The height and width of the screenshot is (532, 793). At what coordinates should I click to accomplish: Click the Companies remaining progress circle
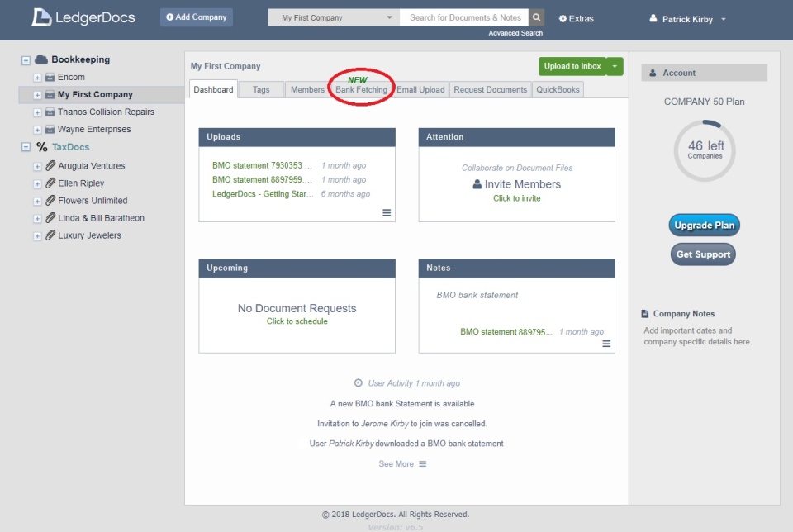[x=704, y=151]
